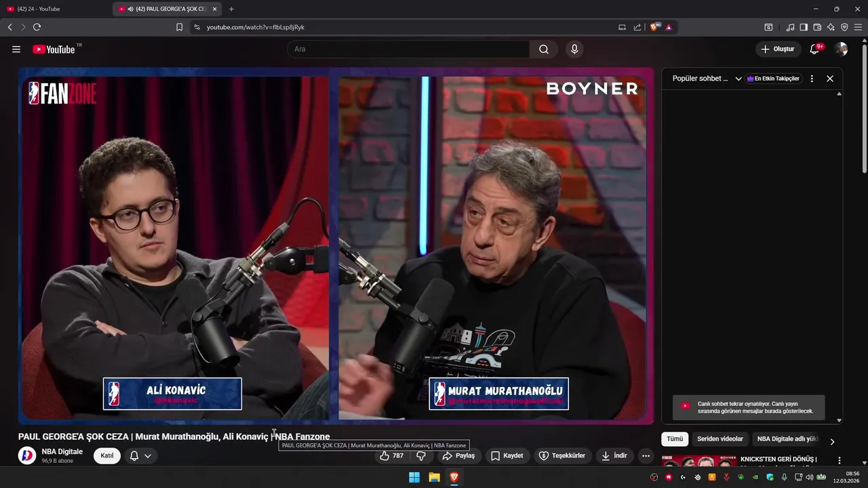Select the Seriden videolar chip
Viewport: 868px width, 488px height.
(720, 439)
